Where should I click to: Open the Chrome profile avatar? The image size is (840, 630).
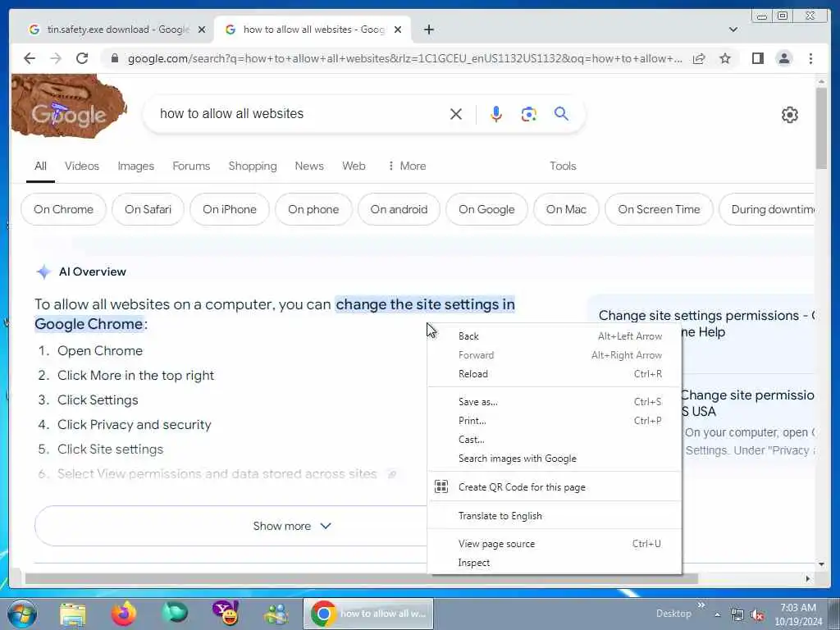pyautogui.click(x=783, y=58)
